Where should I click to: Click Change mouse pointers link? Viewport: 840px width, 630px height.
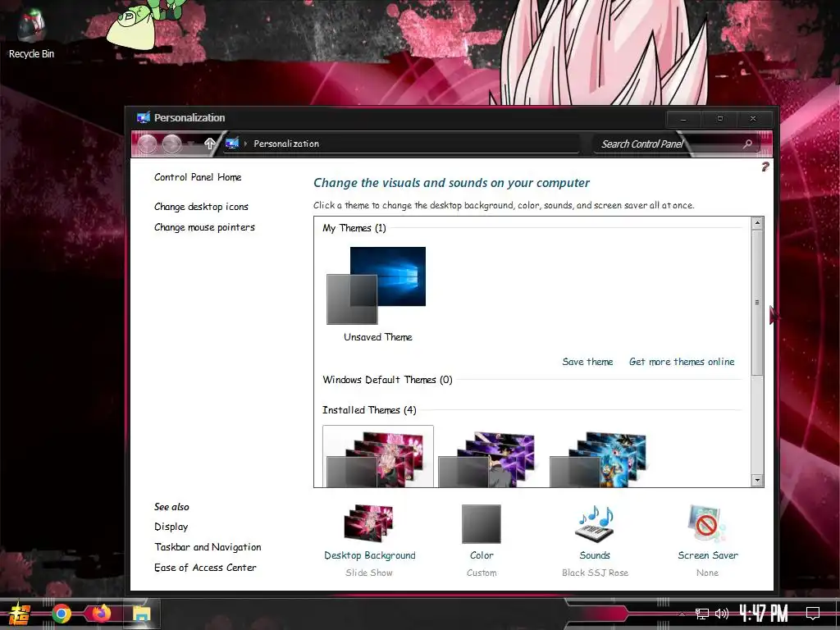coord(204,227)
